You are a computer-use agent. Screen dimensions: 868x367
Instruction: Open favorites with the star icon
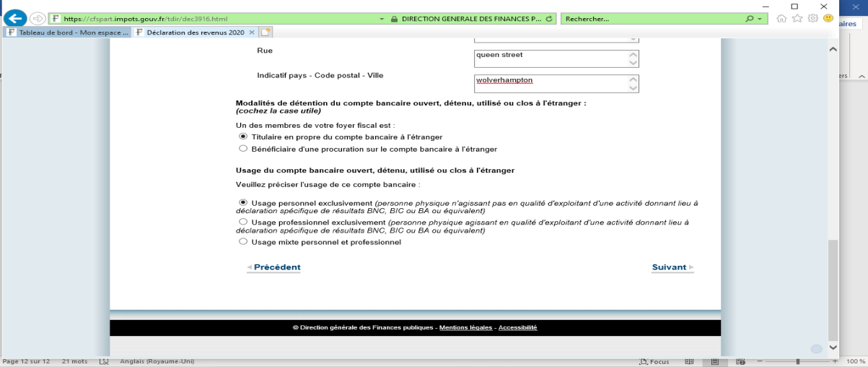pos(797,19)
